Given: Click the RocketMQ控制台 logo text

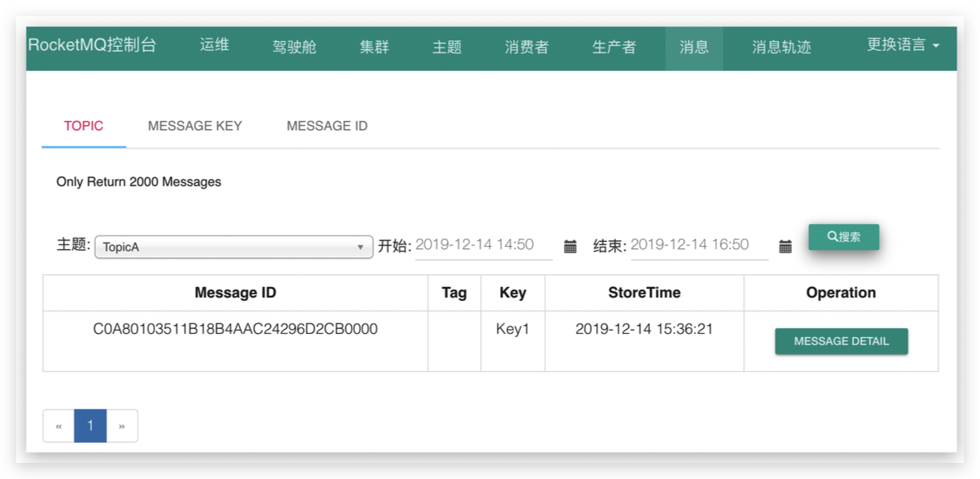Looking at the screenshot, I should point(89,47).
